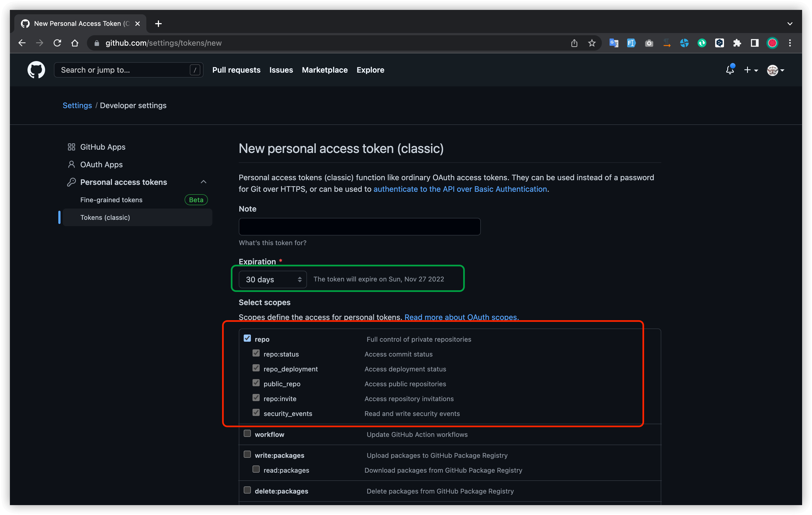Go back with the browser back arrow
The image size is (812, 515).
point(22,43)
